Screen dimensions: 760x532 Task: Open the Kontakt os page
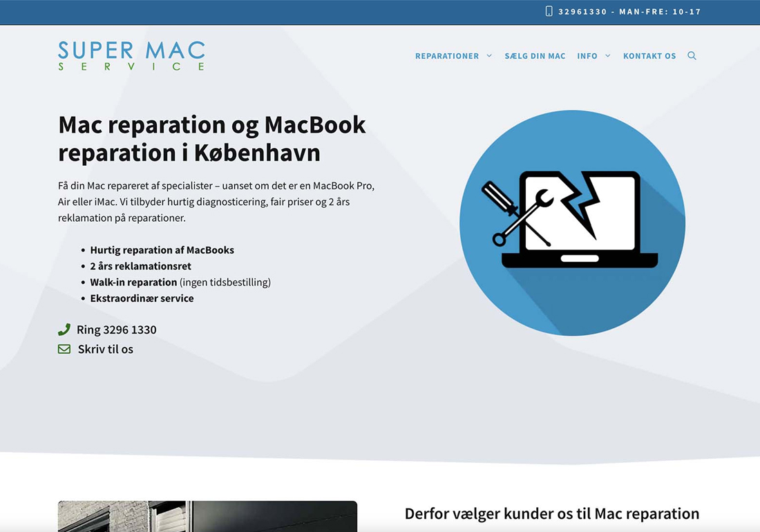tap(649, 56)
